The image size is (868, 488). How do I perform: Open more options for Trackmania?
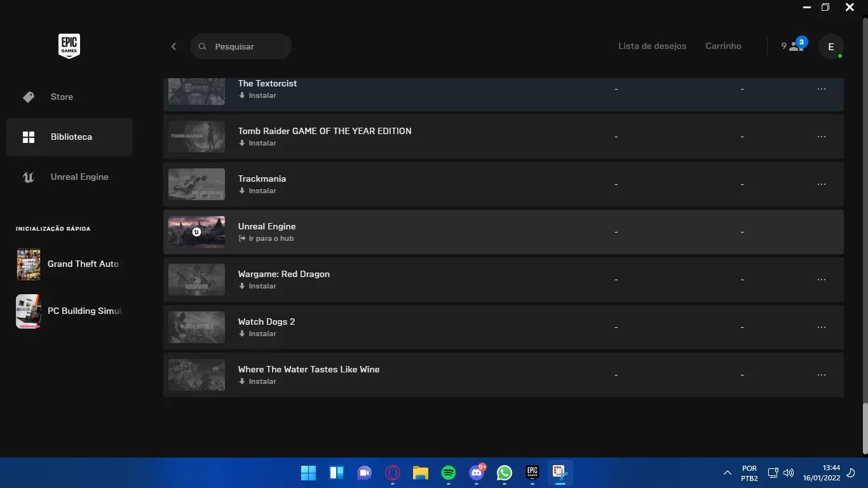coord(822,184)
